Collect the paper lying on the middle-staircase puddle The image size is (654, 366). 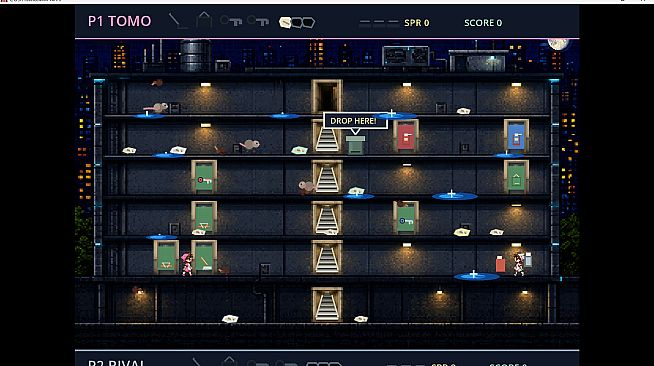click(x=357, y=191)
